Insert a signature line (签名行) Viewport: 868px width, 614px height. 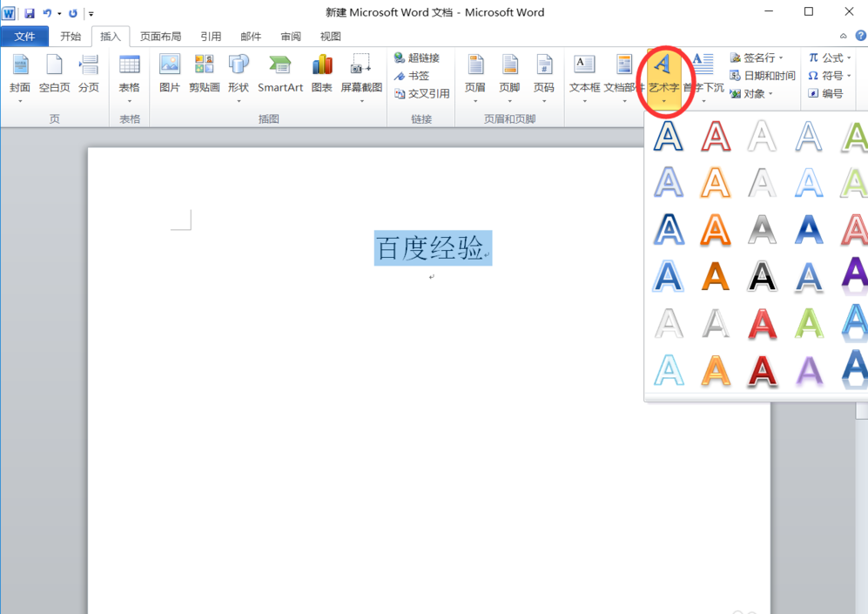point(752,57)
